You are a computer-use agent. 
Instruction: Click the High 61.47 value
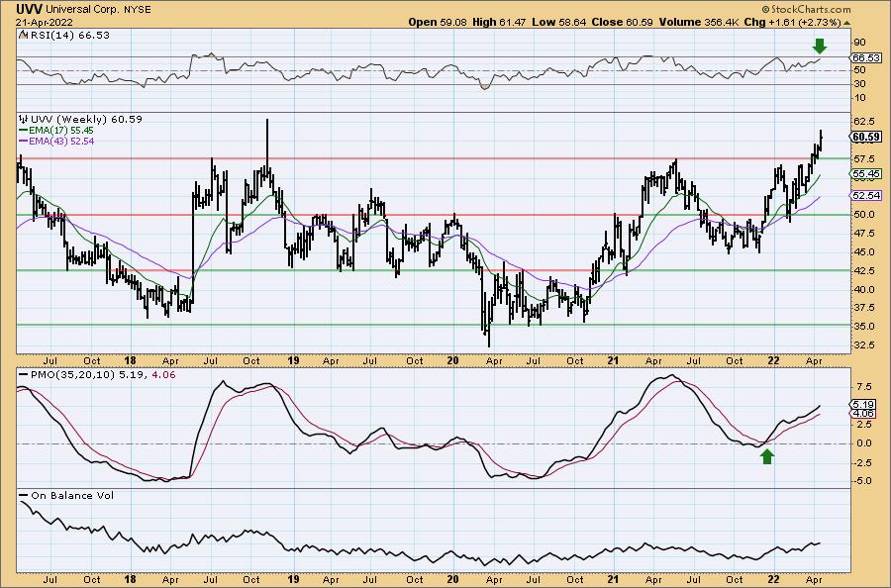[x=500, y=22]
